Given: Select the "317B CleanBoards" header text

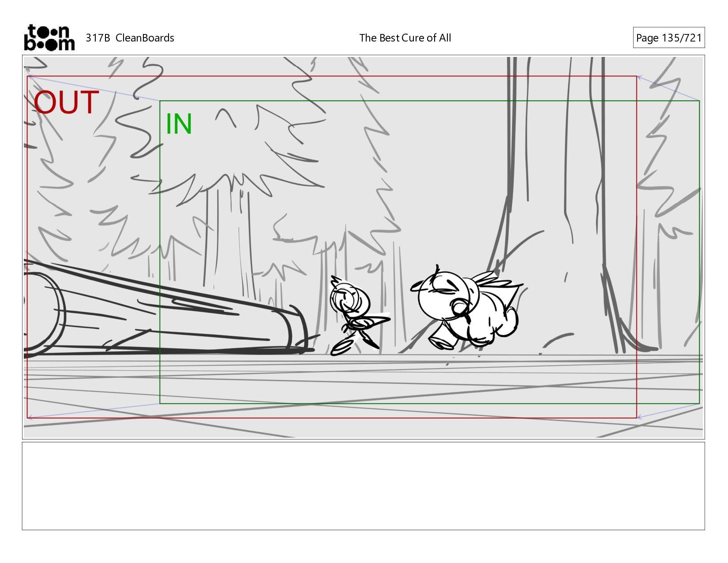Looking at the screenshot, I should point(130,38).
